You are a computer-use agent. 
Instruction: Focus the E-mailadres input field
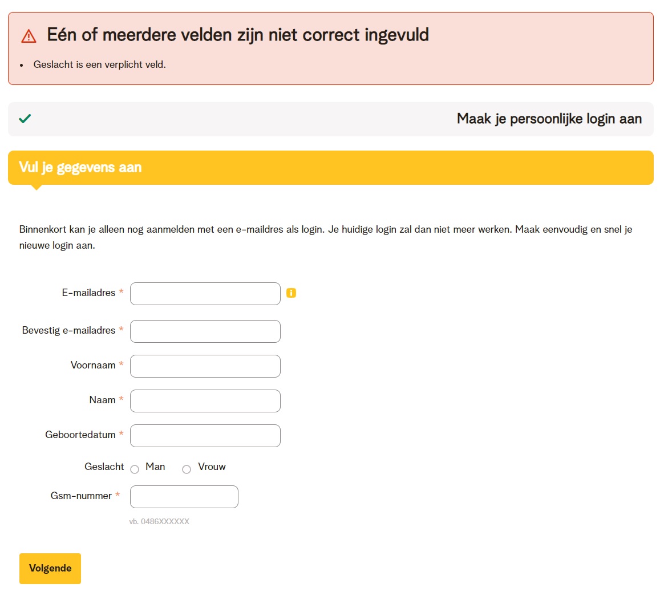(205, 294)
